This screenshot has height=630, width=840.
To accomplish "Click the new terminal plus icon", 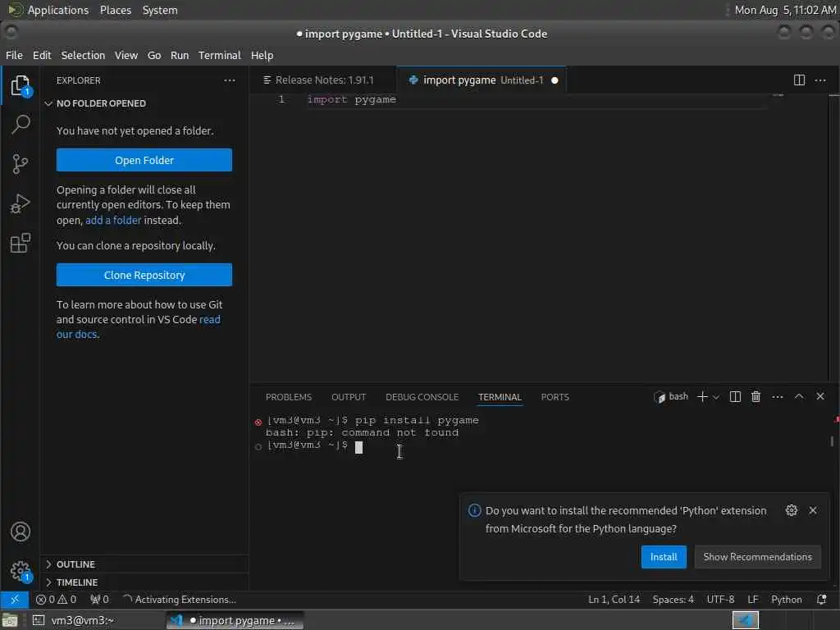I will (x=702, y=396).
